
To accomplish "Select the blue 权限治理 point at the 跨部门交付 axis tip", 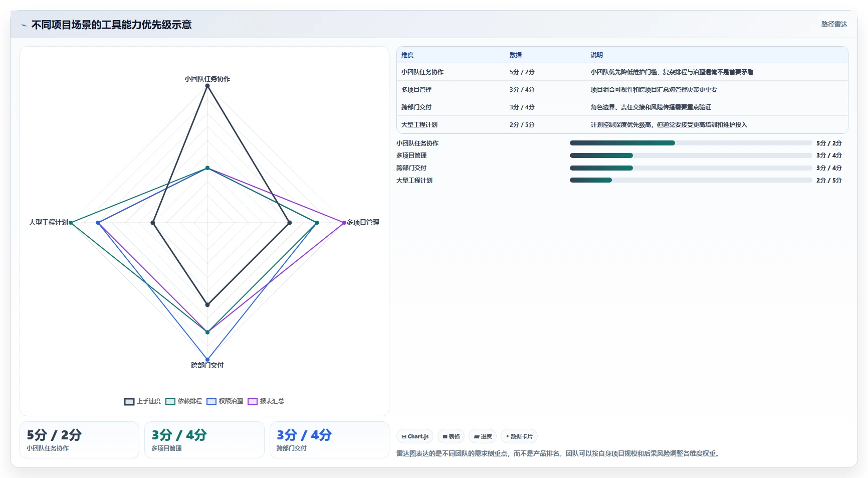I will 207,360.
